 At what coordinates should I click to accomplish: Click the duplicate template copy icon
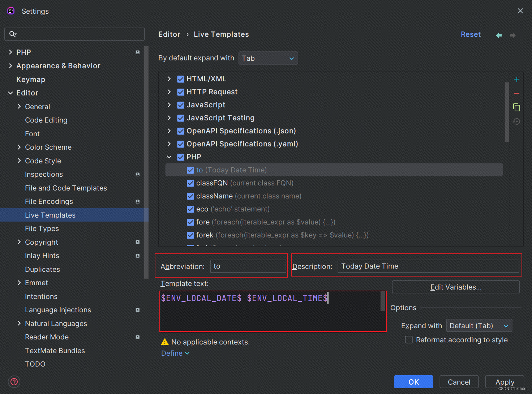click(x=517, y=107)
